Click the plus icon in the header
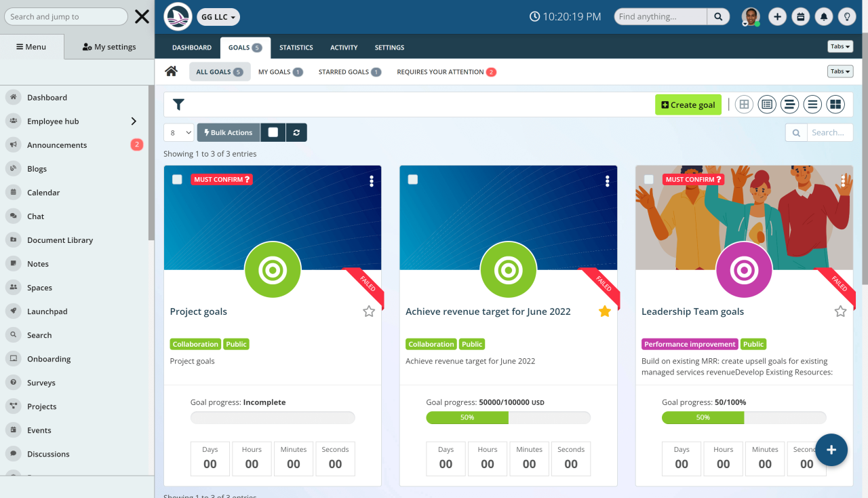This screenshot has width=868, height=498. [777, 16]
